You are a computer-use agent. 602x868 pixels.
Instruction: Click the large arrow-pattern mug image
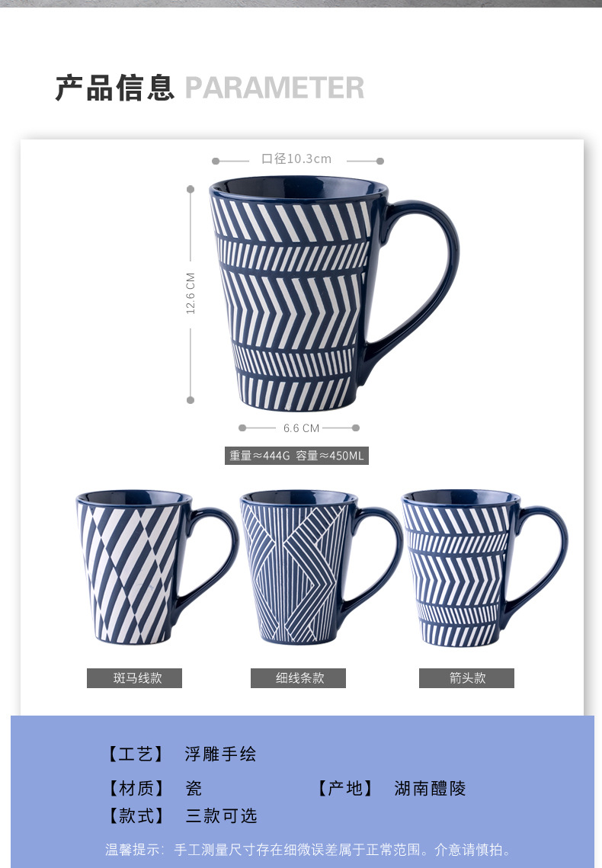pyautogui.click(x=334, y=294)
